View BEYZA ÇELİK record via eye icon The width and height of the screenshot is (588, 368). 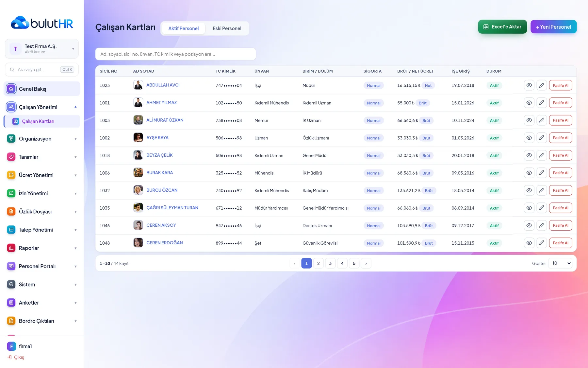[529, 155]
